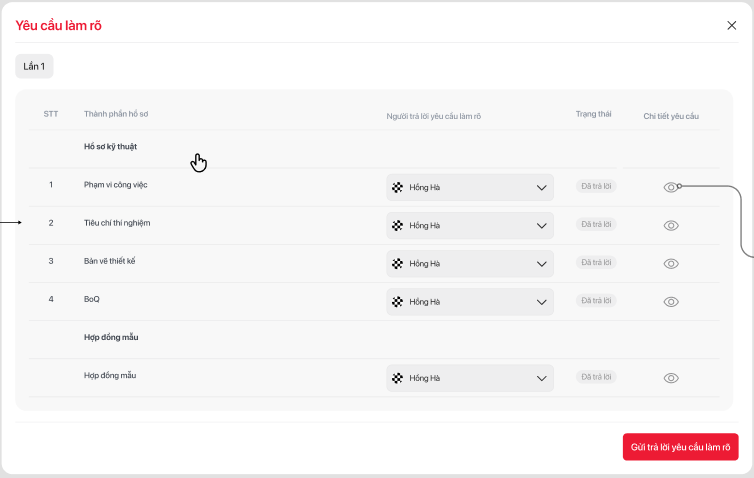Select the Tiêu chí thí nghiệm row label

tap(117, 222)
